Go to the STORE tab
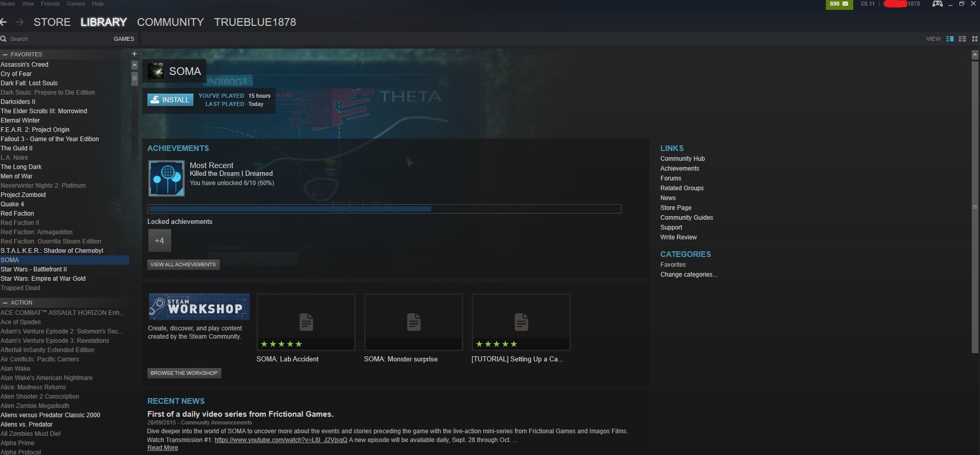This screenshot has width=980, height=455. (52, 22)
